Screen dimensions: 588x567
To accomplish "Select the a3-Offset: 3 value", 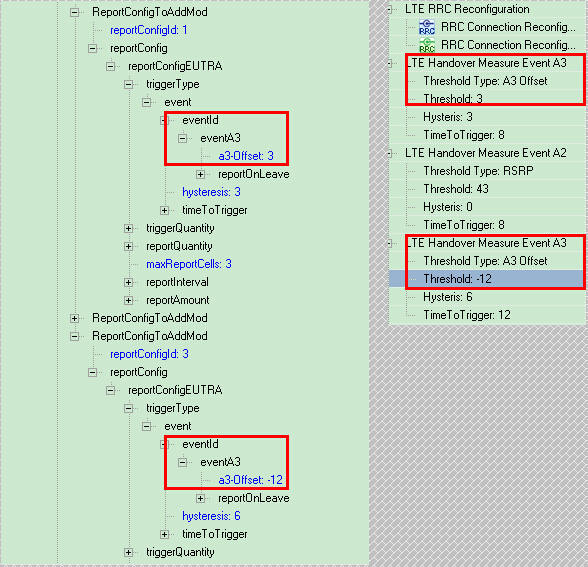I will coord(246,156).
